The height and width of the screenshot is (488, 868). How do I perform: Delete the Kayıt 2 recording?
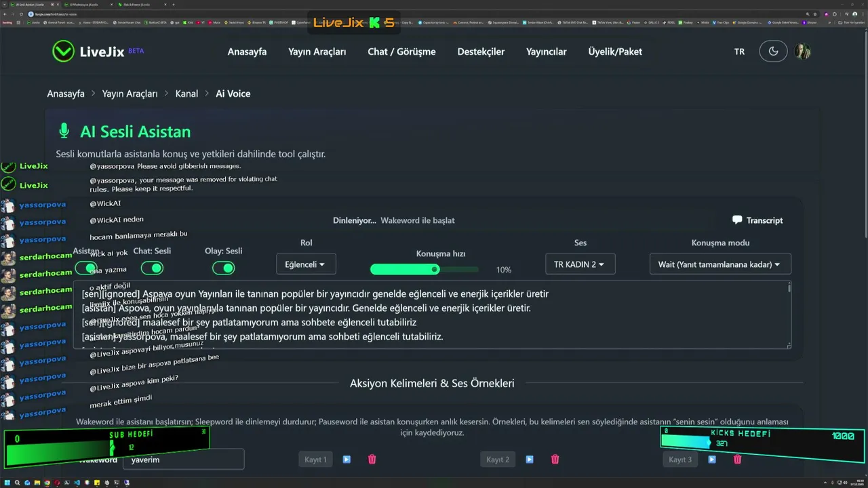click(555, 460)
